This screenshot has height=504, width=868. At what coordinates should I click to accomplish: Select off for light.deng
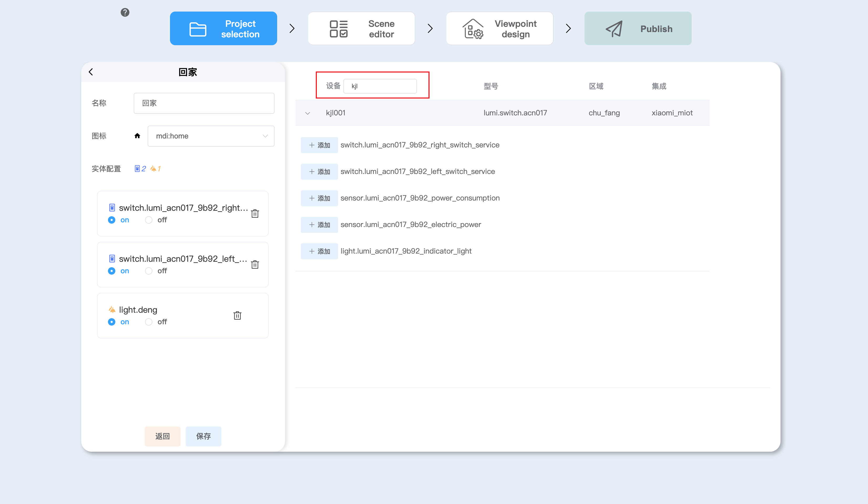(149, 322)
